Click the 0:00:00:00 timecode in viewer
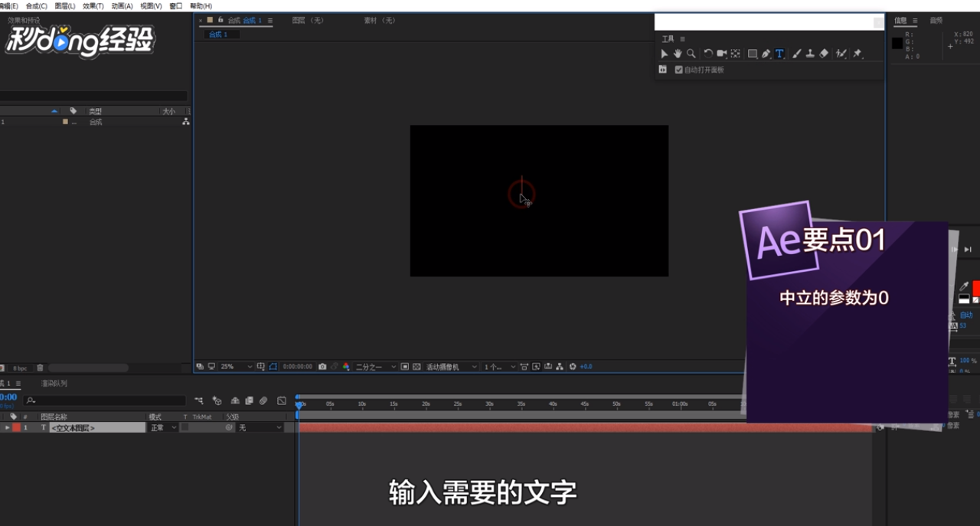Viewport: 980px width, 526px height. (297, 367)
